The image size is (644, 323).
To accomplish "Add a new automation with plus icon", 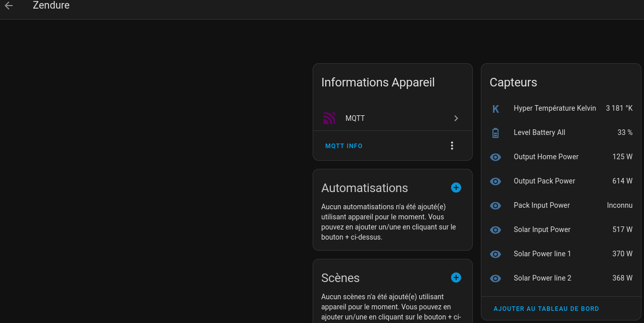I will point(456,188).
